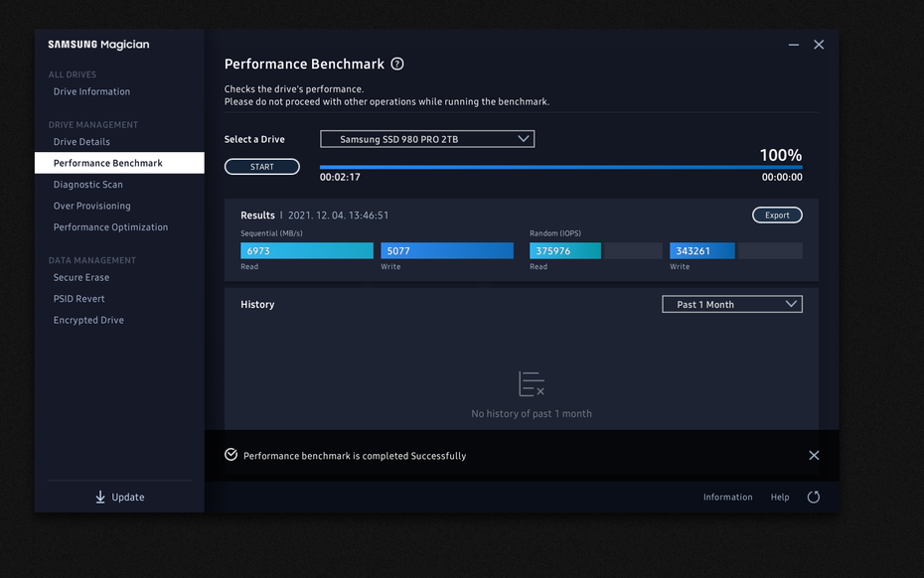Click the Information link
924x578 pixels.
coord(727,498)
